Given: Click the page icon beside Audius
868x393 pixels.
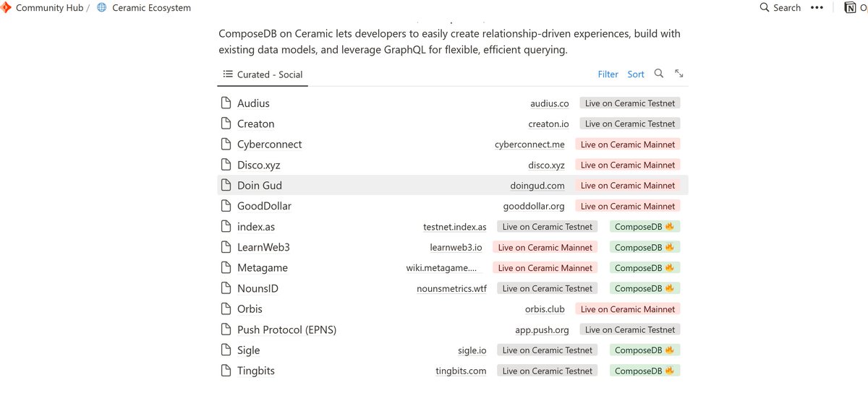Looking at the screenshot, I should click(226, 103).
